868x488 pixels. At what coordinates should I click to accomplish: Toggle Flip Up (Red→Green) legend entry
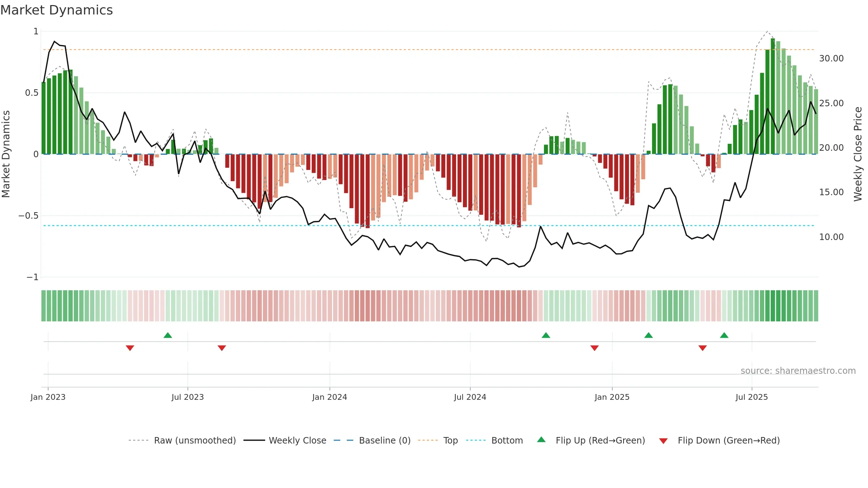pos(591,440)
